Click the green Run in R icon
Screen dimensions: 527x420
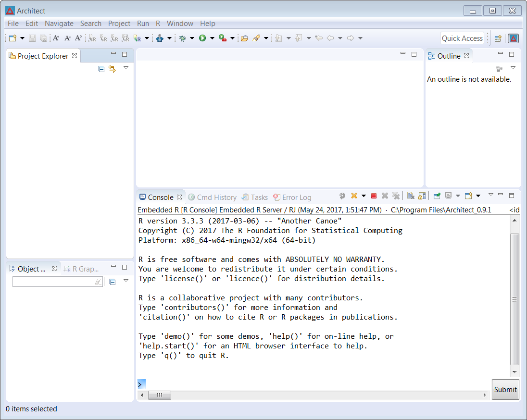tap(137, 38)
